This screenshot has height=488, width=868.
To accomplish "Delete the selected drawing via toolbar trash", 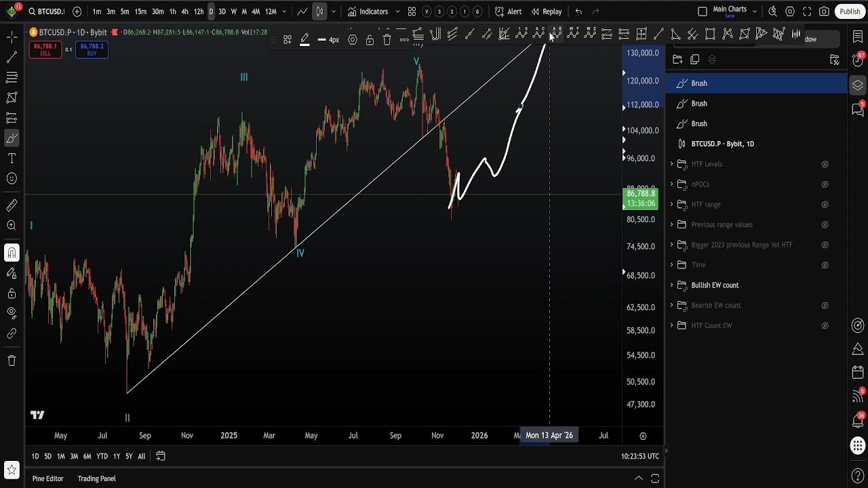I will [x=387, y=40].
